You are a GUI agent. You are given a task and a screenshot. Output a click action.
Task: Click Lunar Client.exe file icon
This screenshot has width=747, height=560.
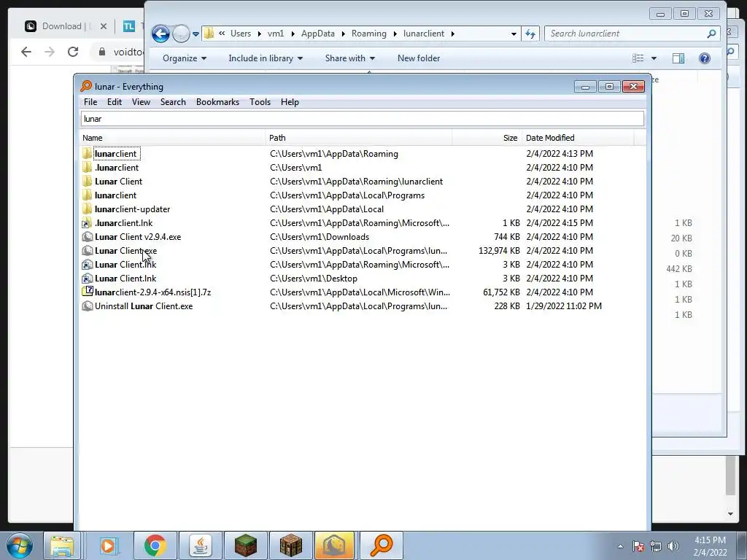[x=88, y=251]
